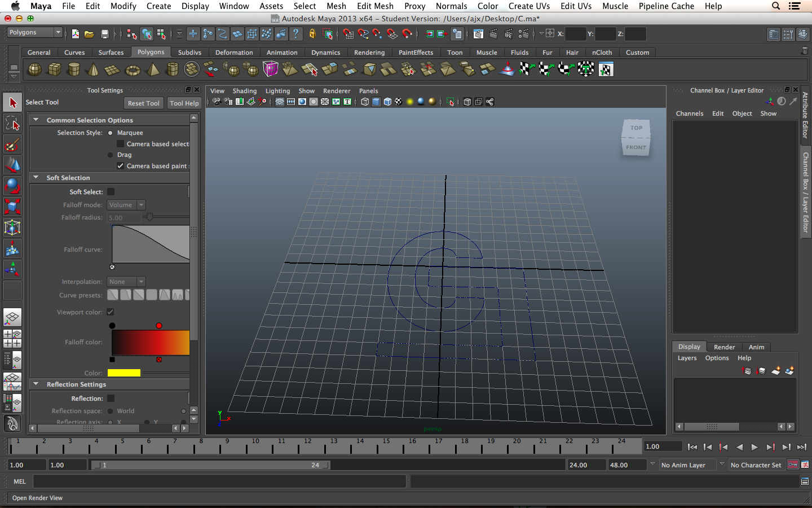
Task: Toggle Camera based selection checkbox
Action: click(120, 144)
